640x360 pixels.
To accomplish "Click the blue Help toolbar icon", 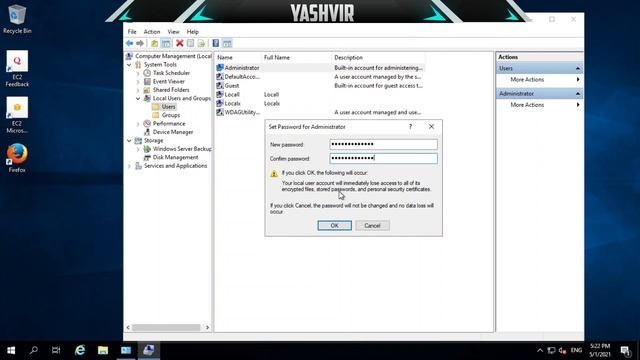I will pyautogui.click(x=216, y=43).
